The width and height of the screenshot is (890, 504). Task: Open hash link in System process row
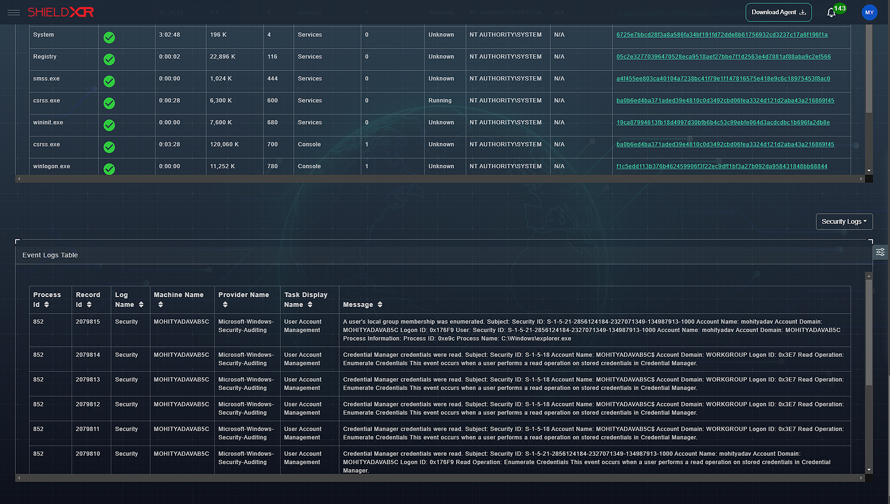tap(721, 35)
